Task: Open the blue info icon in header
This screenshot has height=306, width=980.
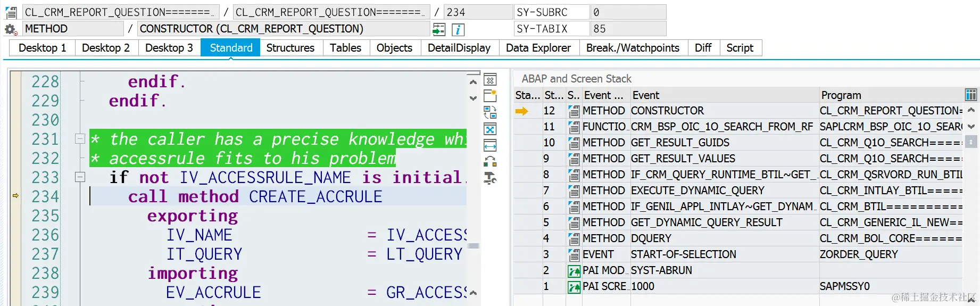Action: 458,29
